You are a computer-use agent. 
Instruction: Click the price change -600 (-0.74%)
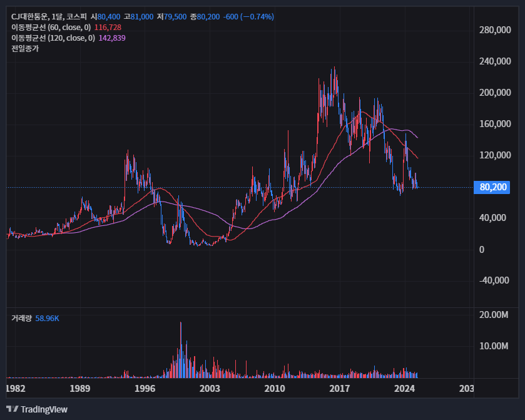pyautogui.click(x=248, y=17)
